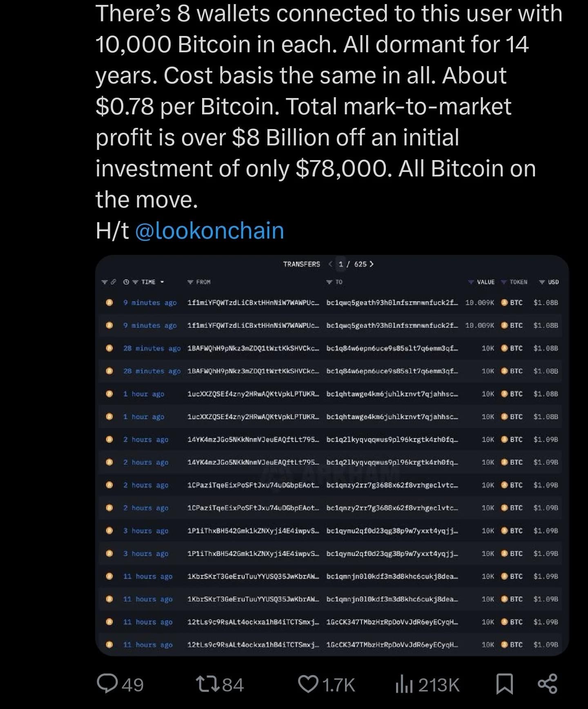The height and width of the screenshot is (709, 588).
Task: Open TO column filter
Action: coord(334,282)
